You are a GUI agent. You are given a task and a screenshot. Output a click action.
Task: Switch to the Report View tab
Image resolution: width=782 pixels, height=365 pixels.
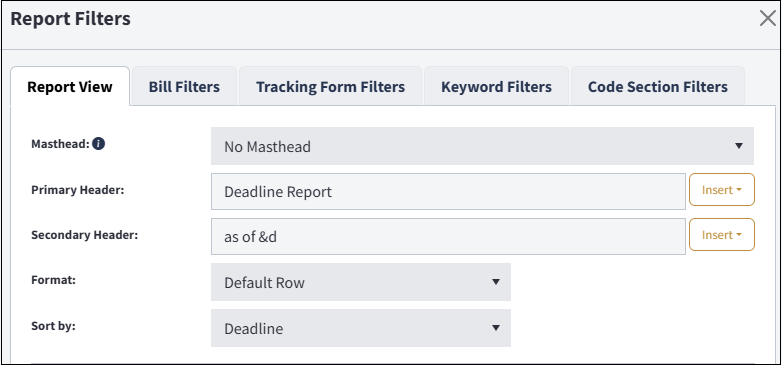point(70,87)
